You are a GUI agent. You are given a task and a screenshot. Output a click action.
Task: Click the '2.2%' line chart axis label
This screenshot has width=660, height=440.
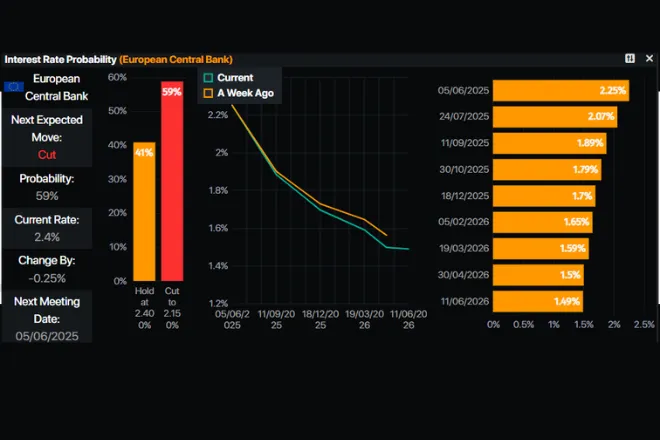point(218,115)
